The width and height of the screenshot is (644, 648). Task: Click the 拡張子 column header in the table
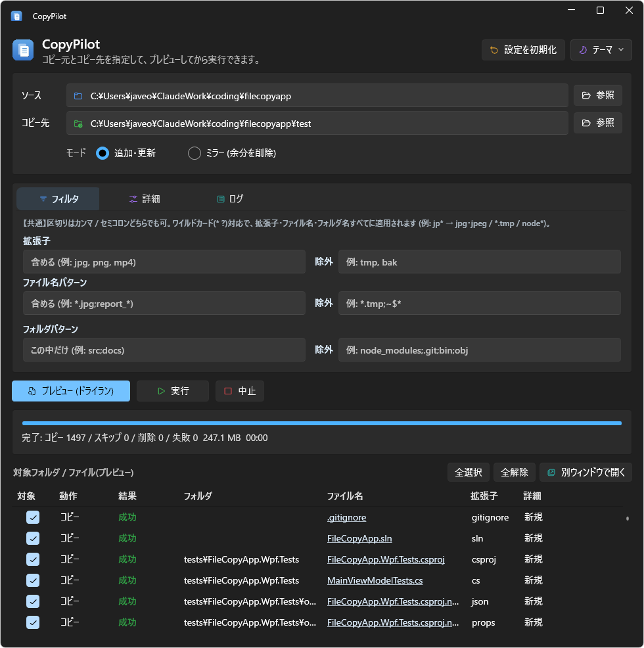[484, 496]
